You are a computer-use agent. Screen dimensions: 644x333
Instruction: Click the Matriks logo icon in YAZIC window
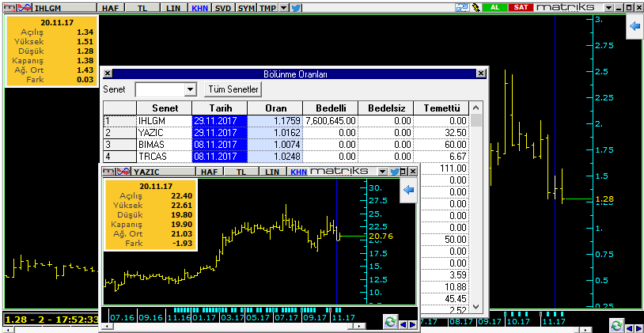[108, 172]
